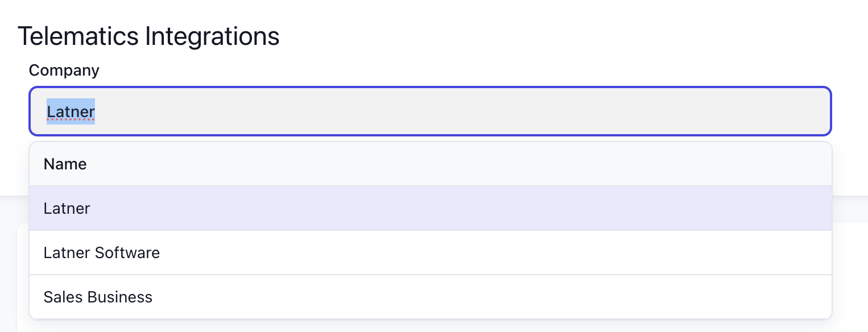Click the Telematics Integrations heading
868x332 pixels.
[148, 36]
